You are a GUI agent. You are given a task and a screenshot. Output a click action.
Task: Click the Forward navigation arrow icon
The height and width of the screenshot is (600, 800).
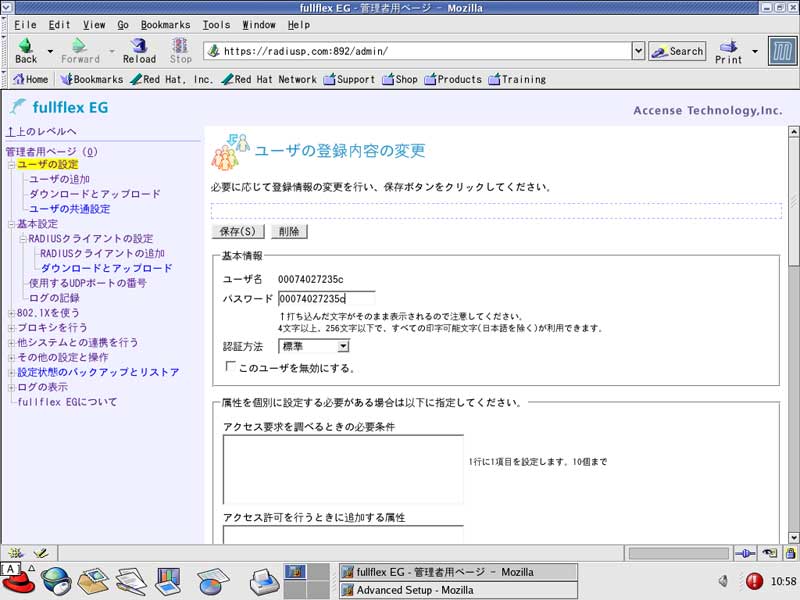[x=79, y=46]
